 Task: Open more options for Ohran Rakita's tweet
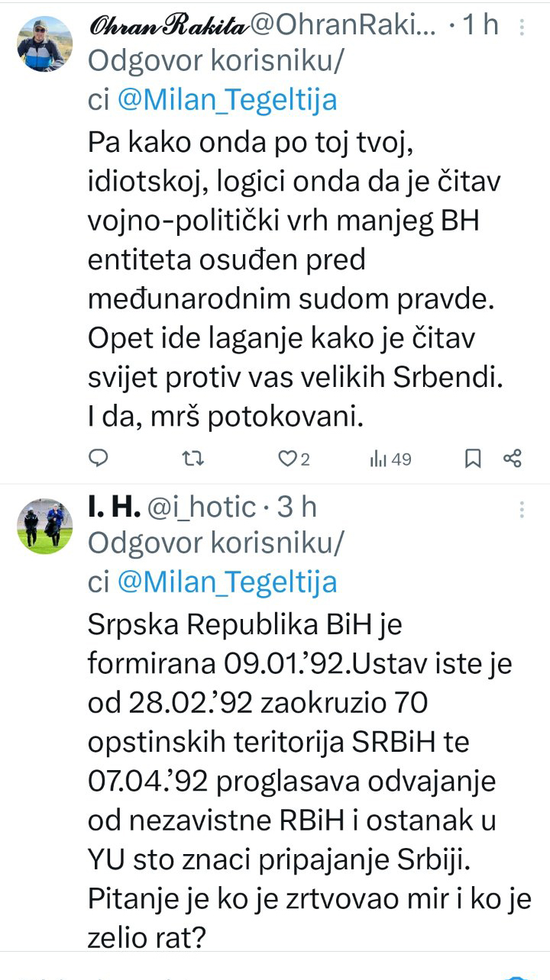[x=522, y=27]
